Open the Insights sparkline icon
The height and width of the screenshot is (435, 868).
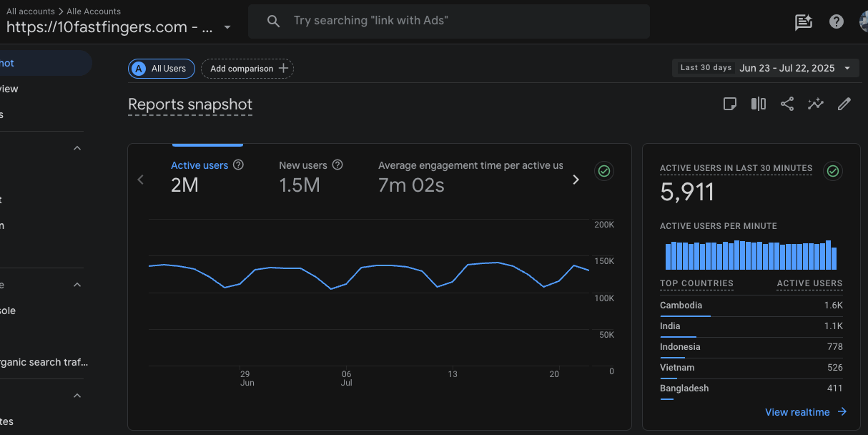(x=816, y=104)
